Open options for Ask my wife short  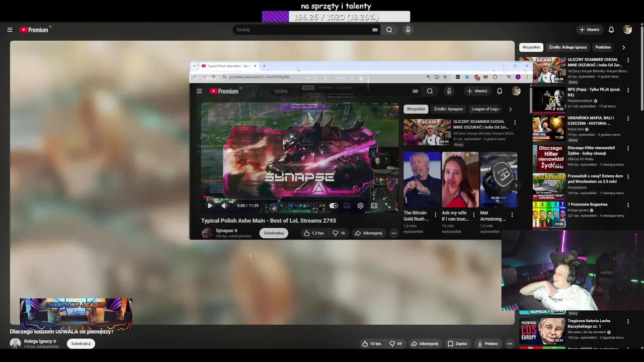pos(473,215)
